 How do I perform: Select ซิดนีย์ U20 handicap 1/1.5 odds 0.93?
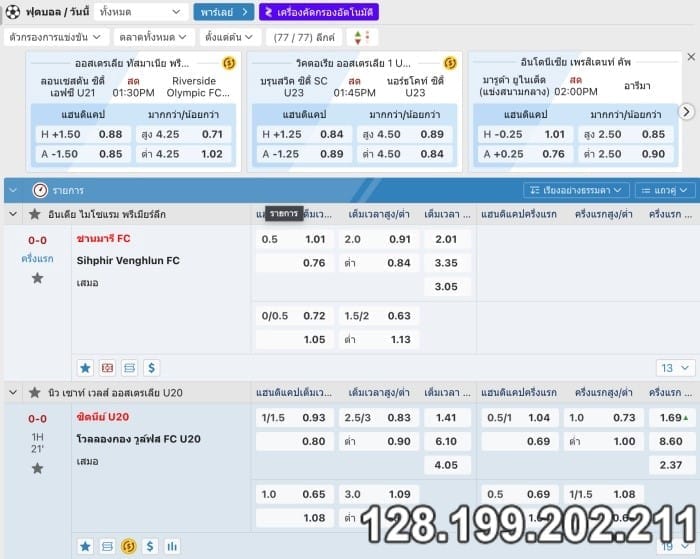(x=295, y=418)
